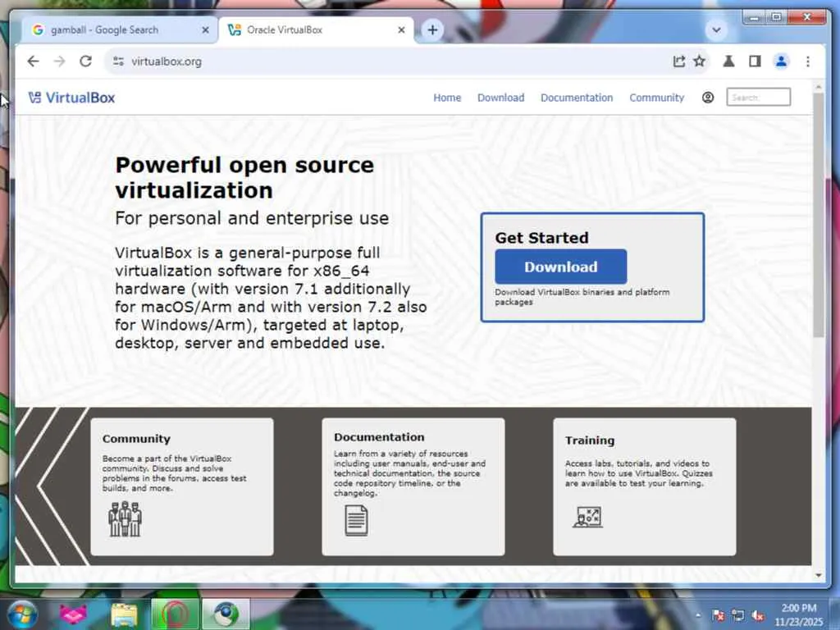Toggle the browser side panel icon
Viewport: 840px width, 630px height.
755,62
